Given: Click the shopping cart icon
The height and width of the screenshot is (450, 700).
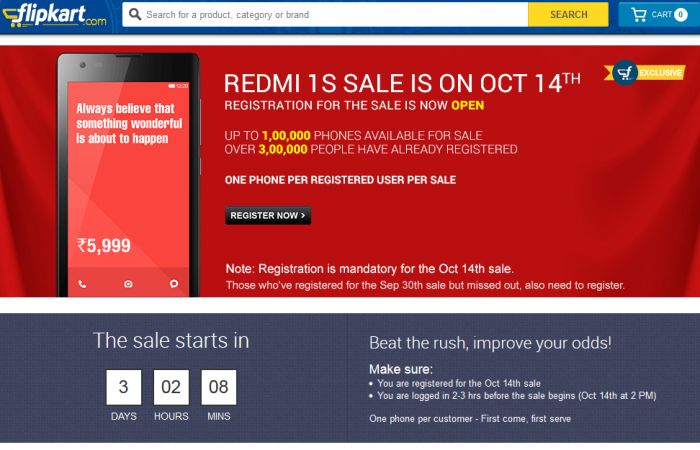Looking at the screenshot, I should (638, 15).
